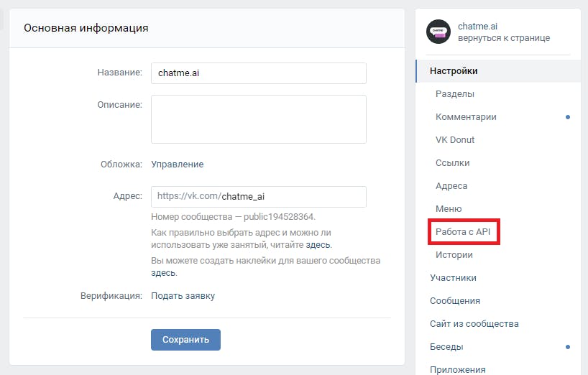Open the Работа с API section
The image size is (588, 375).
[x=463, y=231]
